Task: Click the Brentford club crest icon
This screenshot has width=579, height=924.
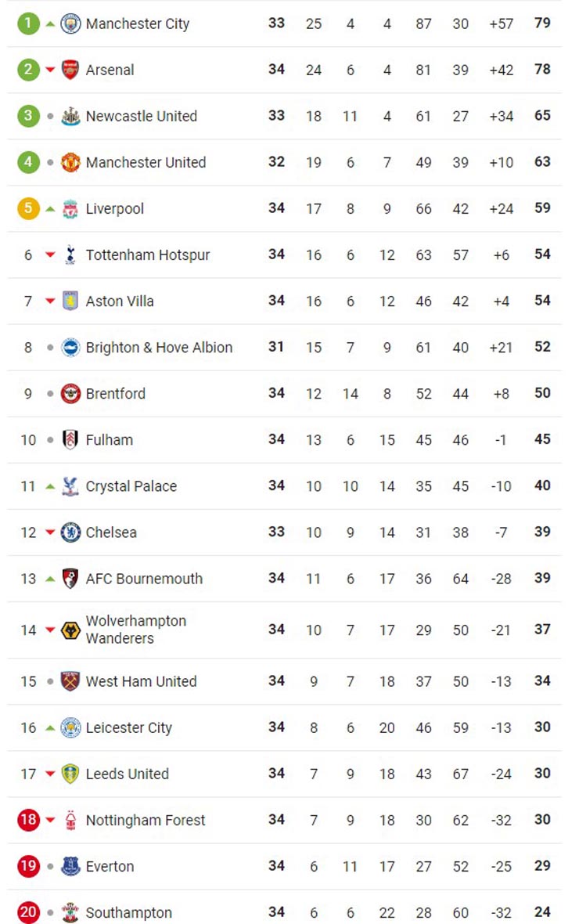Action: click(x=70, y=393)
